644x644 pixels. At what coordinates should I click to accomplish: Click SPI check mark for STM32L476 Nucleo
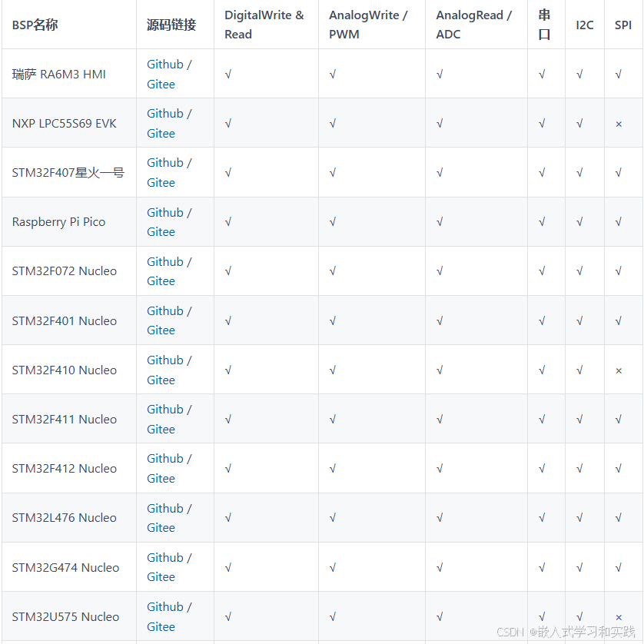pyautogui.click(x=618, y=518)
